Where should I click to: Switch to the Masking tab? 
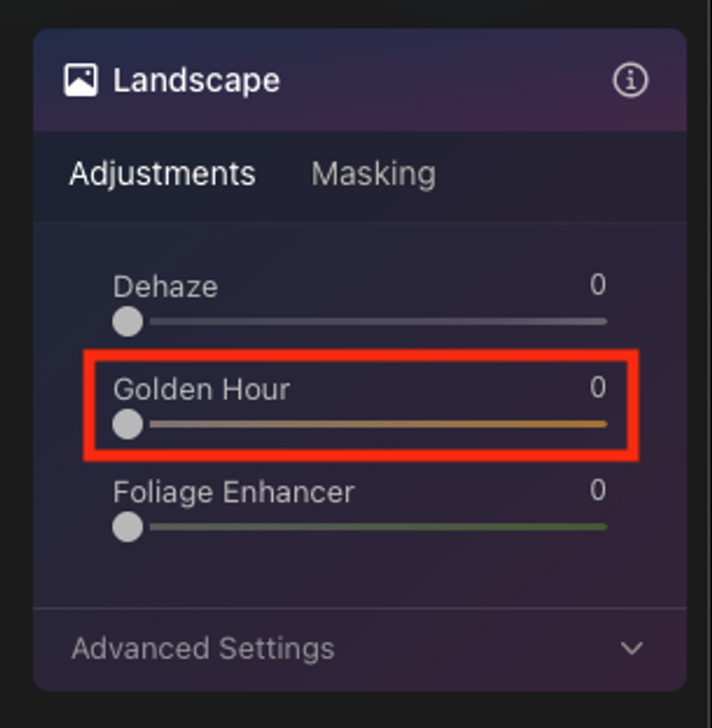374,174
